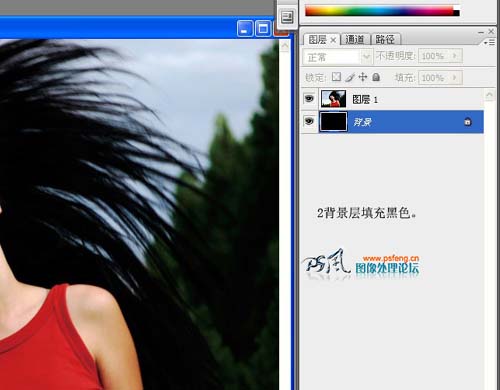
Task: Maximize the document window
Action: coord(263,29)
